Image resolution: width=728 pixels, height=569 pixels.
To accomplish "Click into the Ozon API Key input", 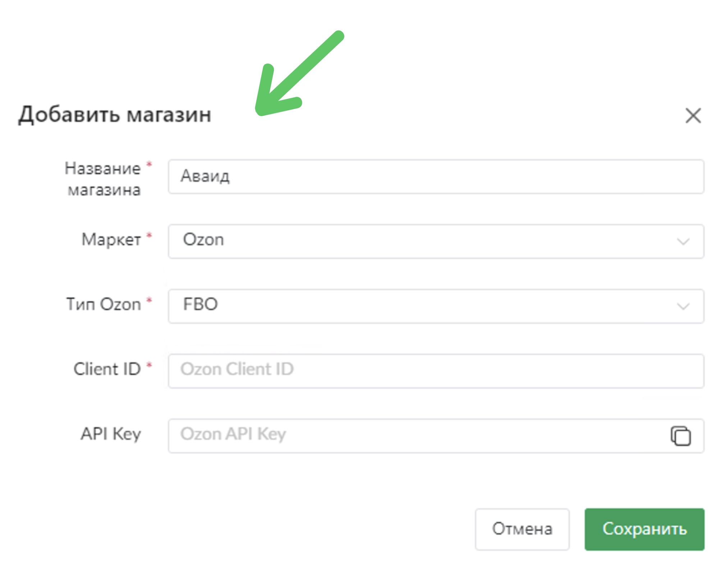I will click(417, 435).
